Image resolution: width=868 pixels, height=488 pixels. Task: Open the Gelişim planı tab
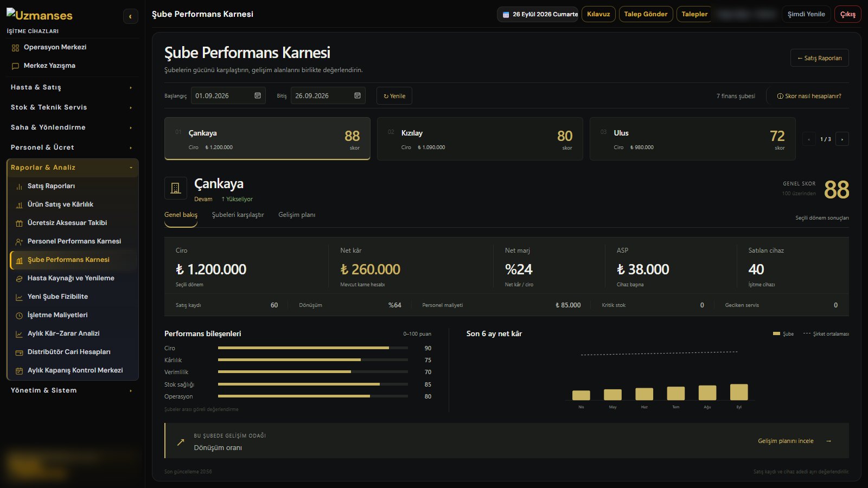point(297,215)
